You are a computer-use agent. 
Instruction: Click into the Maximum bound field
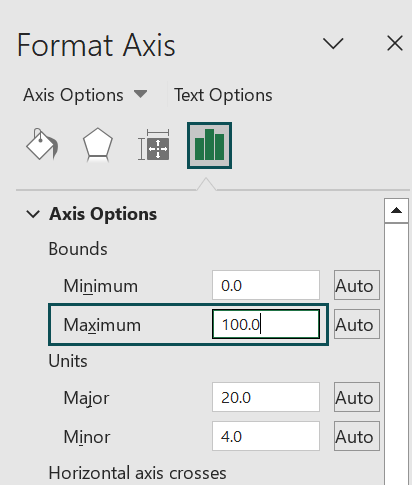click(266, 324)
